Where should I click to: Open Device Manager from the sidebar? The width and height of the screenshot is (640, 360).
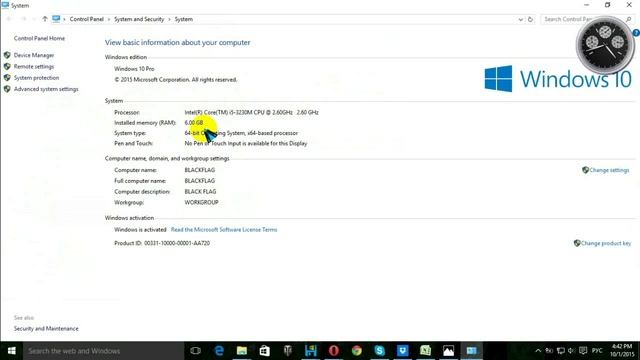click(x=34, y=55)
